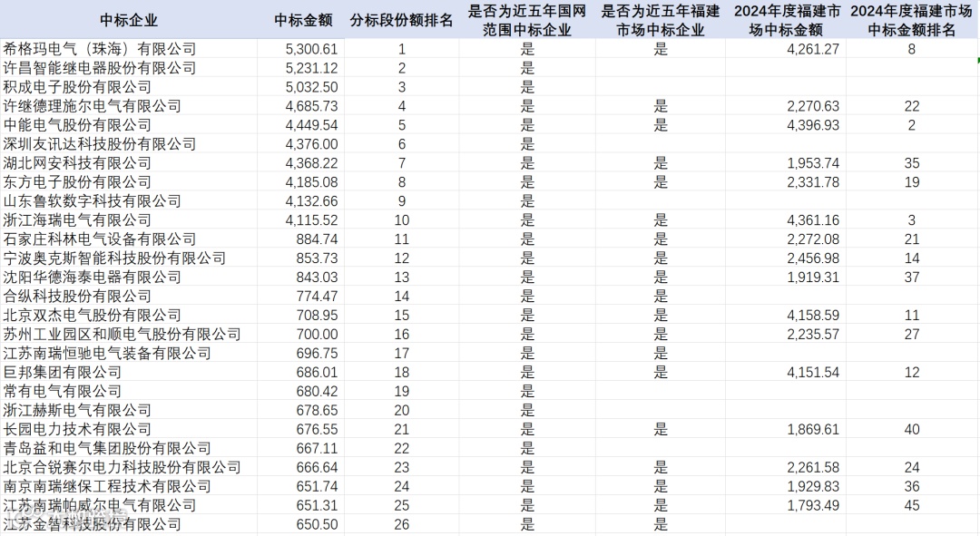980x536 pixels.
Task: Select Fujian amount cell 4,151.54
Action: coord(786,373)
